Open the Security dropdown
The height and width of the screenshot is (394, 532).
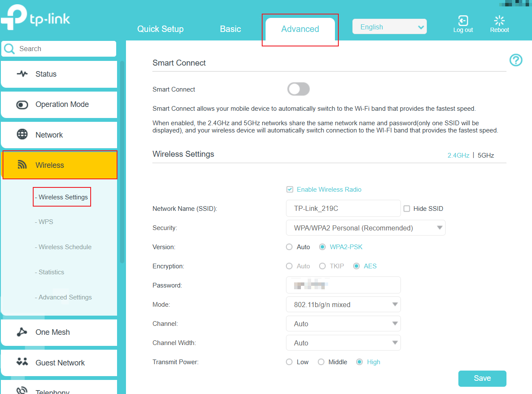pyautogui.click(x=365, y=227)
